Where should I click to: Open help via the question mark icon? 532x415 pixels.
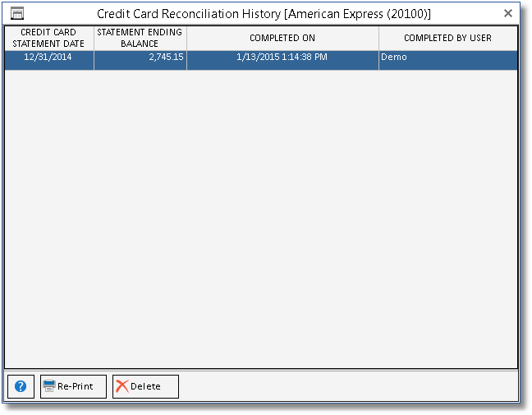pyautogui.click(x=21, y=386)
